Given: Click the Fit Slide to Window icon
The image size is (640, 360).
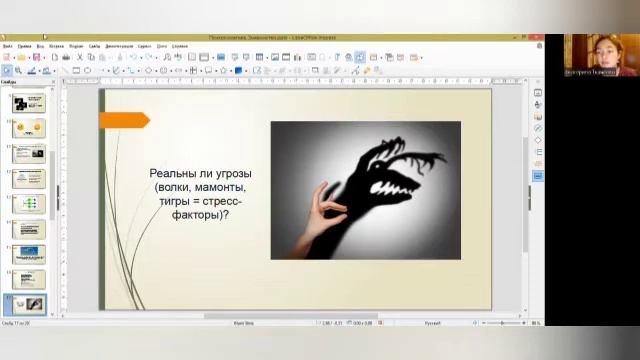Looking at the screenshot, I should pos(475,323).
